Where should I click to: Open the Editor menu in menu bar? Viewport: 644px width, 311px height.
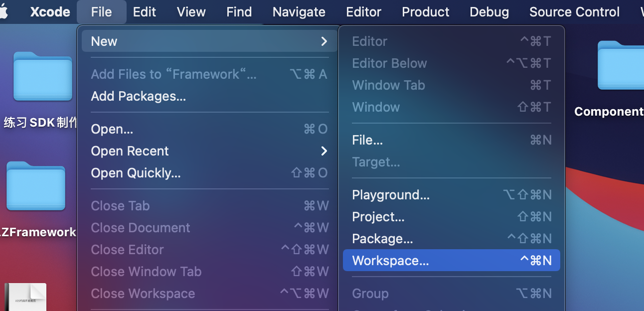364,11
